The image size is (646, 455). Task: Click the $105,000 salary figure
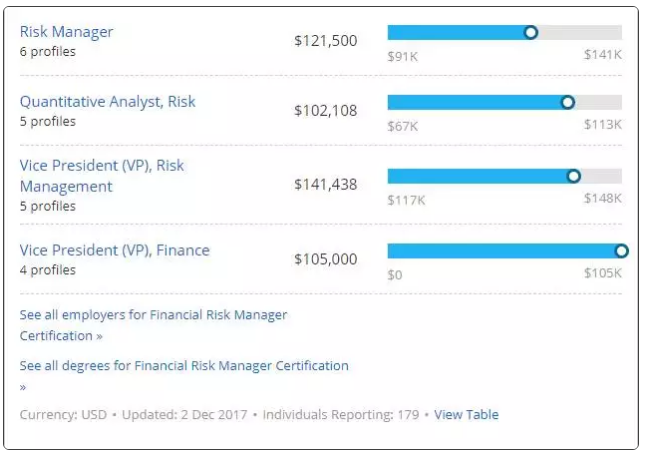[x=325, y=259]
